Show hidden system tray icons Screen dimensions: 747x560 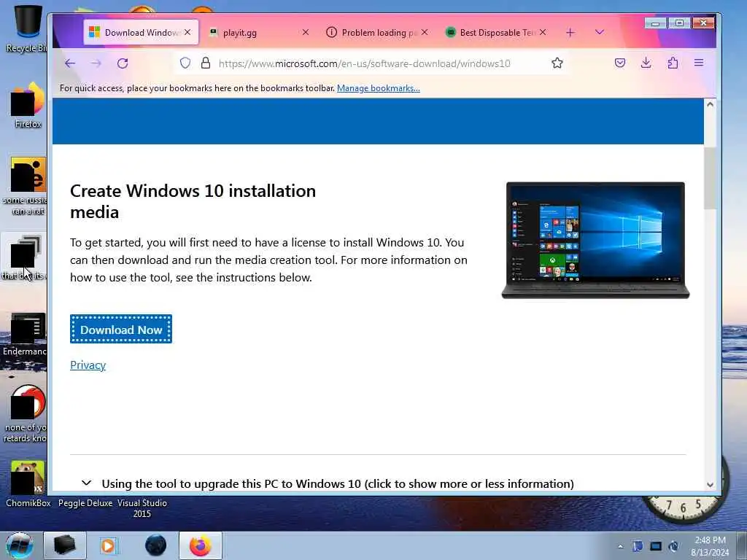click(x=620, y=546)
